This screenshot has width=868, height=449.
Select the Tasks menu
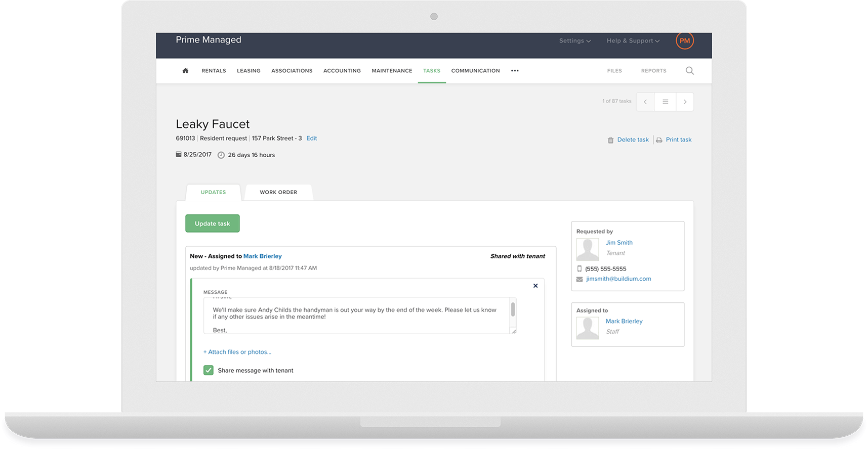click(x=432, y=71)
